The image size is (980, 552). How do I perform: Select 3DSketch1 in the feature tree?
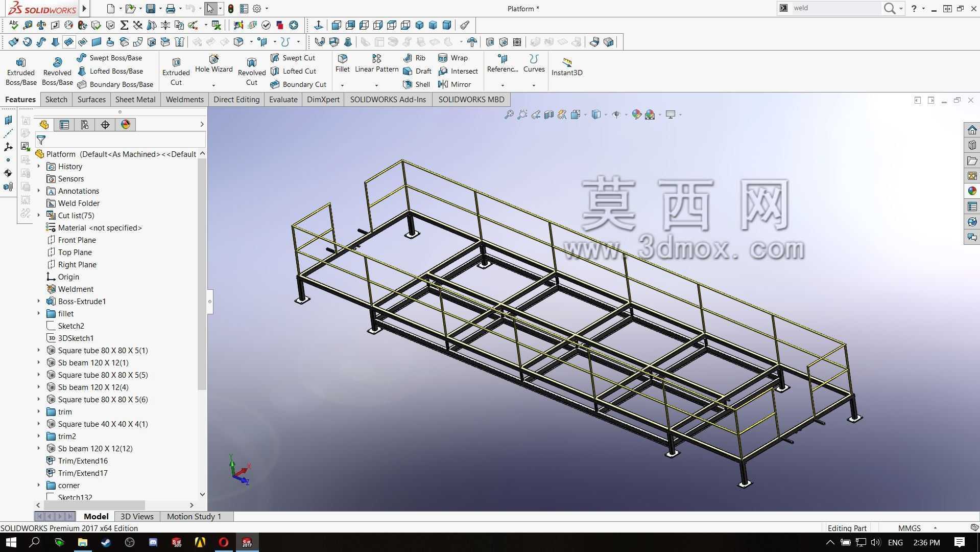tap(76, 338)
